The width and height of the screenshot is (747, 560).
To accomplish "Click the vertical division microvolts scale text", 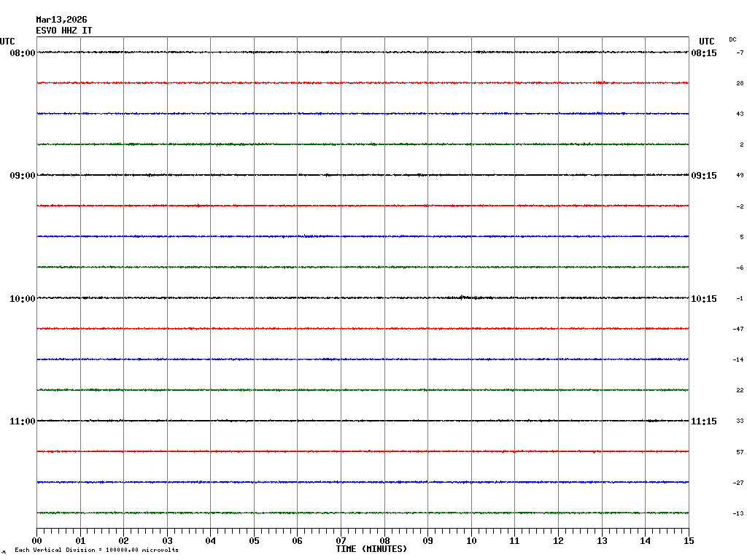I will 96,550.
